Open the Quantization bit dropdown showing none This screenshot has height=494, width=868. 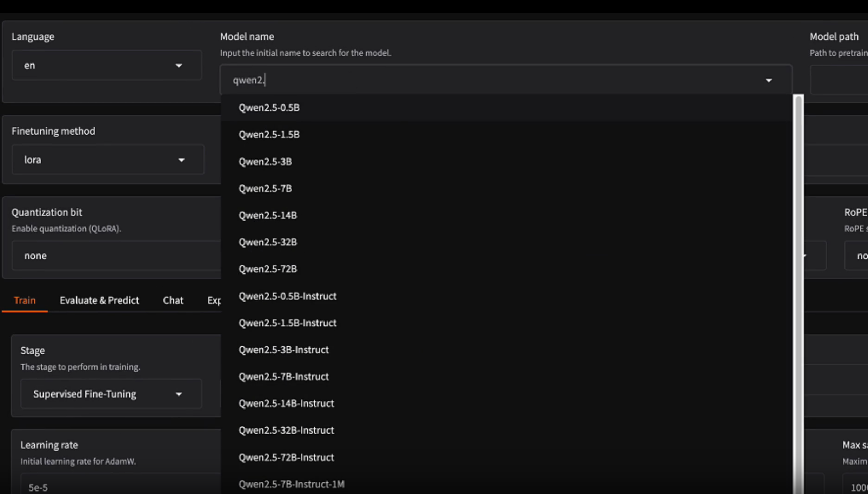coord(116,255)
